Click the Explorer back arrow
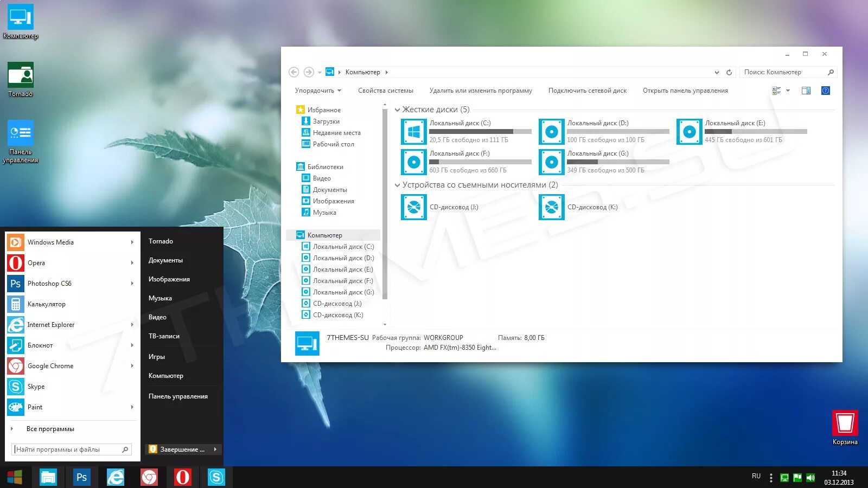 (294, 72)
